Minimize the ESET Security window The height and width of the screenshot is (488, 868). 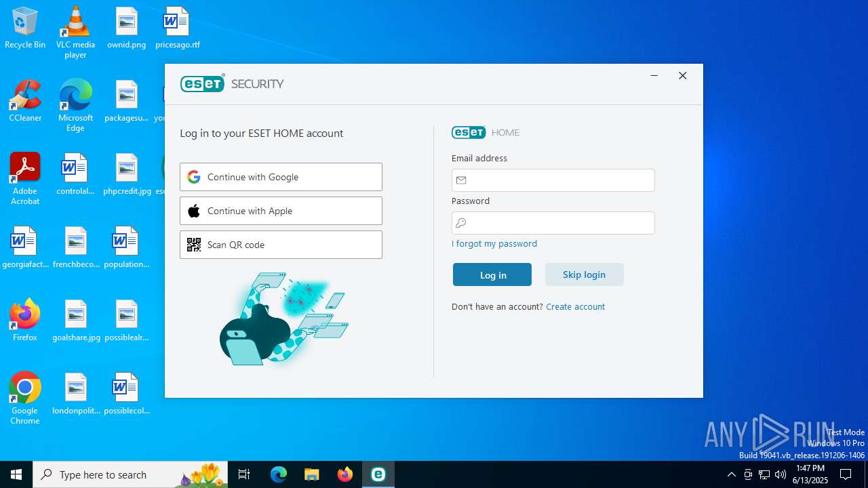click(x=654, y=76)
